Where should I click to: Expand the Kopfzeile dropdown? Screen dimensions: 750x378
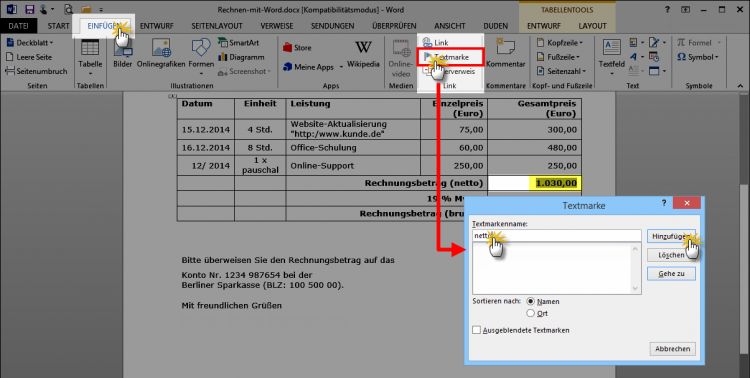coord(560,43)
